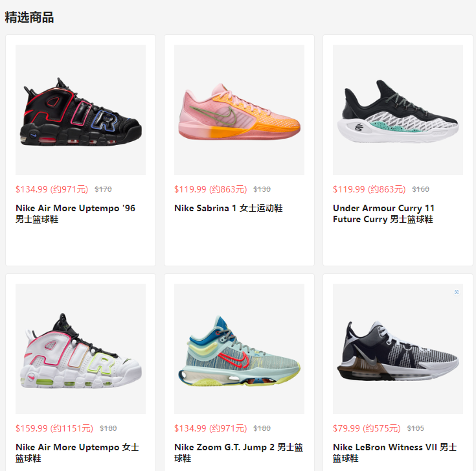Open the Nike Zoom G.T. Jump 2 image
This screenshot has height=471, width=476.
tap(239, 349)
